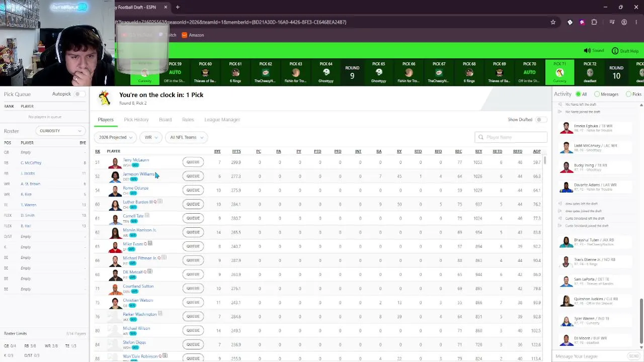Click Pick 72 deadlast team avatar

point(590,73)
